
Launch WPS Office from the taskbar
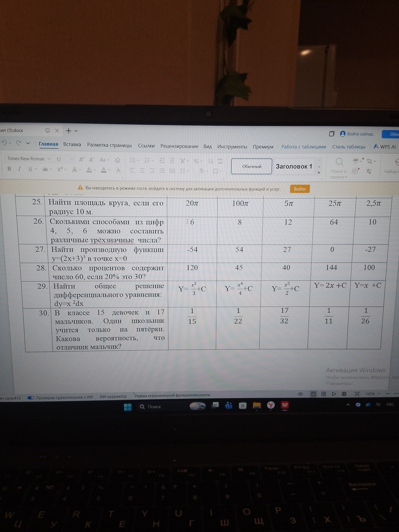[285, 405]
